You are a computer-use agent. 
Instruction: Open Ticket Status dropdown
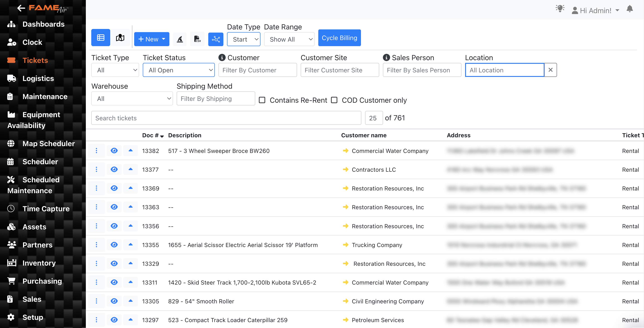click(178, 70)
